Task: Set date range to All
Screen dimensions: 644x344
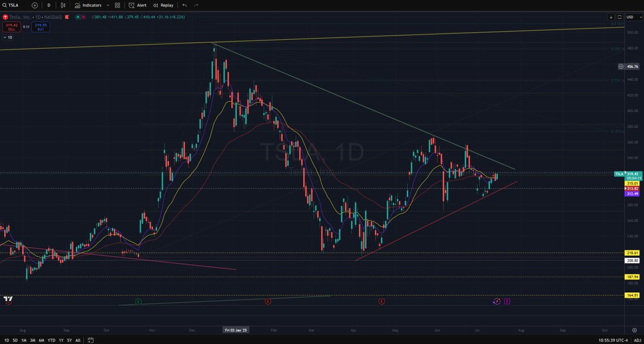Action: (x=78, y=340)
